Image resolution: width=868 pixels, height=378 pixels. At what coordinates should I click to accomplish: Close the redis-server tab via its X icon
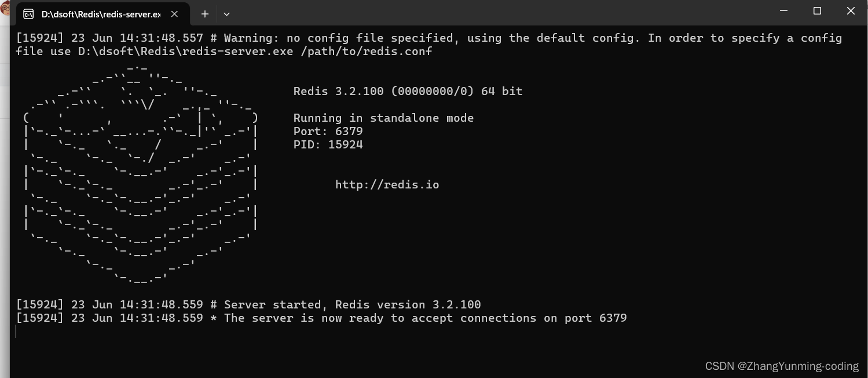[174, 13]
